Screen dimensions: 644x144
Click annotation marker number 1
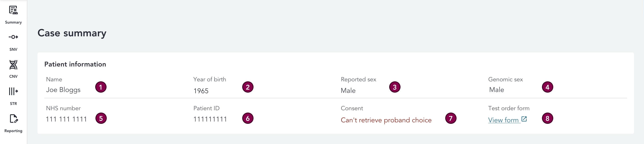click(x=101, y=87)
